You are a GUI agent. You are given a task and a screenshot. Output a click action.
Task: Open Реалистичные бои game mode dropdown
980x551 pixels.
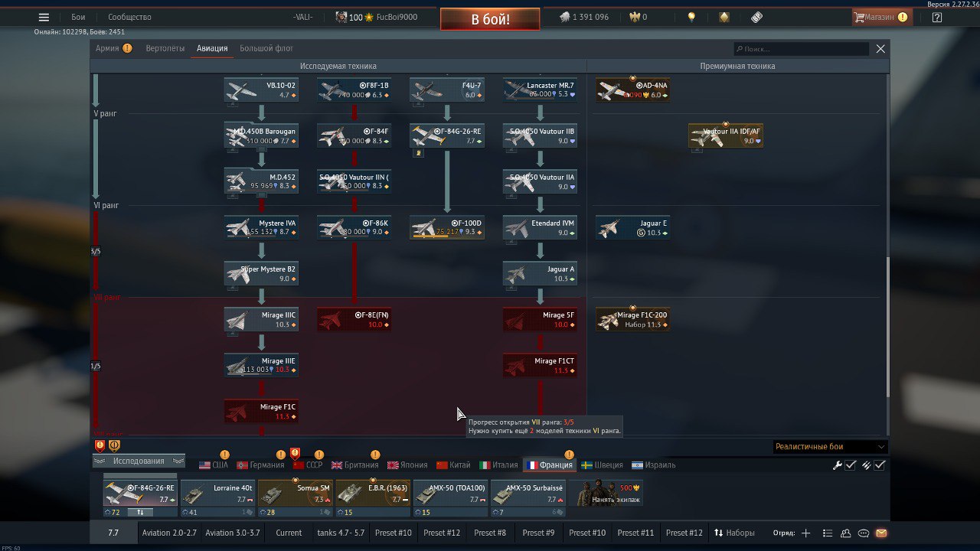(830, 447)
